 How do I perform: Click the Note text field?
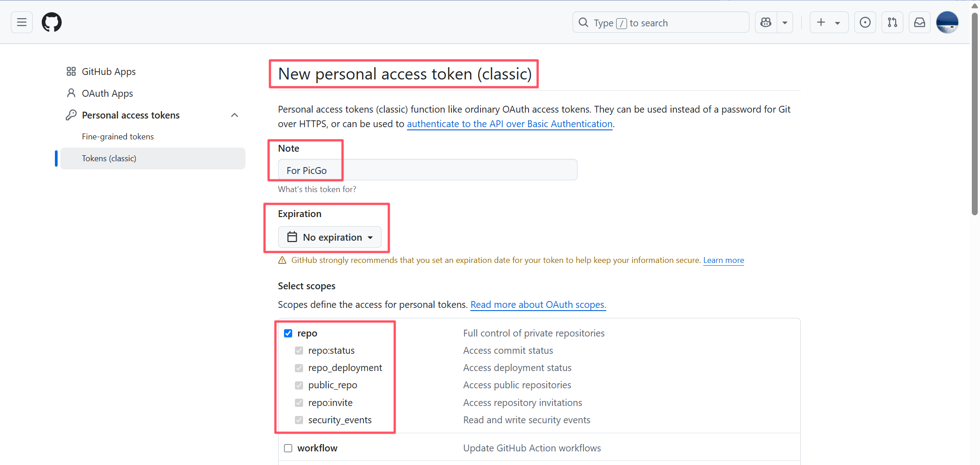[x=427, y=170]
